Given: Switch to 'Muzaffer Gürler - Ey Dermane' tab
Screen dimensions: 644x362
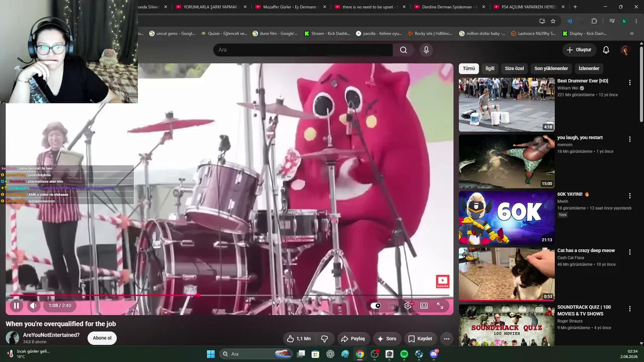Looking at the screenshot, I should tap(290, 7).
